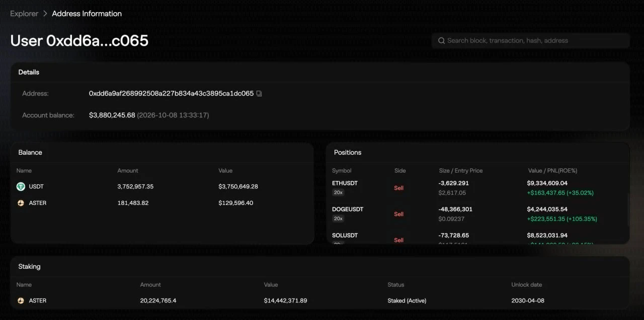
Task: Click the Status column header in Staking
Action: (396, 285)
